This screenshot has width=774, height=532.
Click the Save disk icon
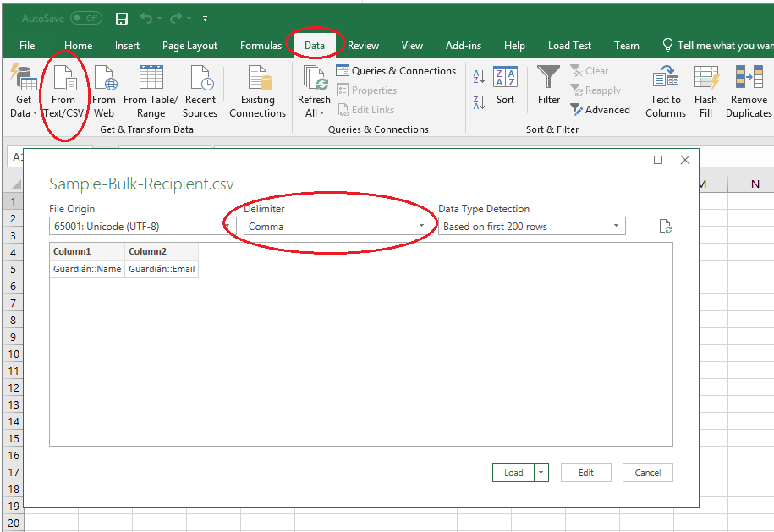121,19
